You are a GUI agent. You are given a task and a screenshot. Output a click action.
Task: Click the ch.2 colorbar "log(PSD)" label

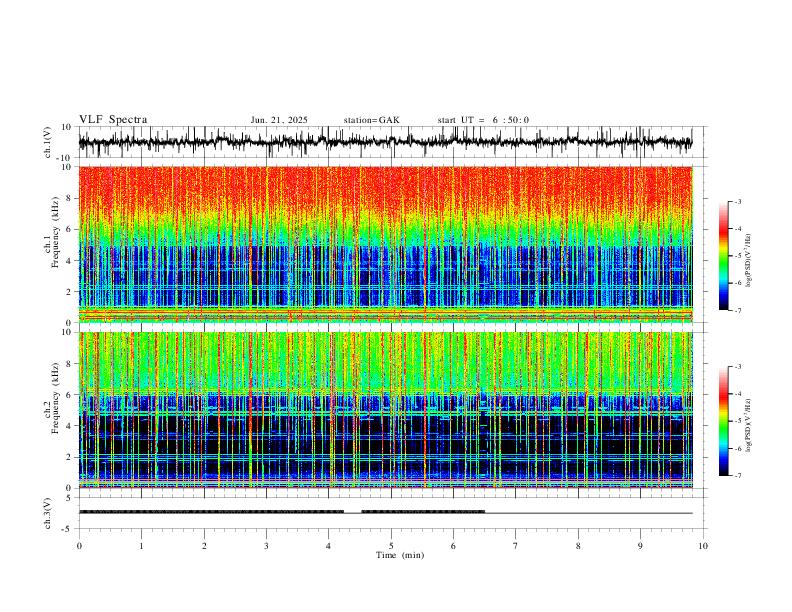point(748,425)
